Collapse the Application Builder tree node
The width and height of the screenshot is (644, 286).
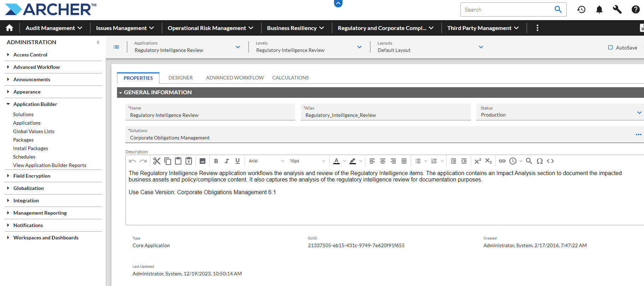coord(8,104)
